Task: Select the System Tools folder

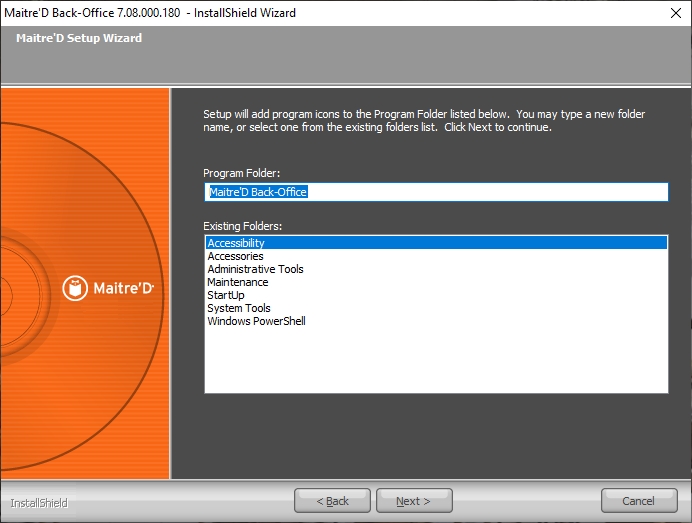Action: pyautogui.click(x=239, y=308)
